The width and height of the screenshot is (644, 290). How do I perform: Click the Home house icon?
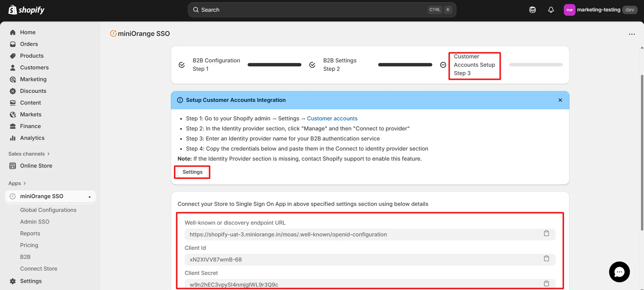click(x=13, y=32)
